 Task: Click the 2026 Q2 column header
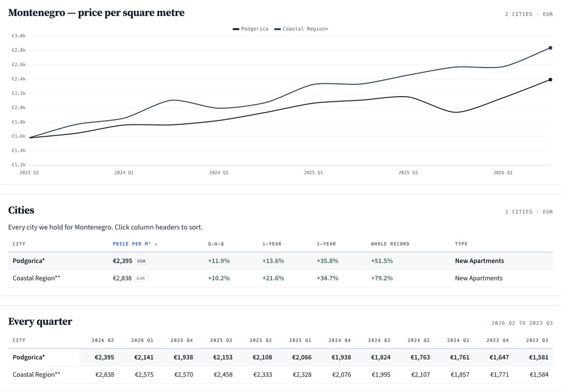tap(103, 340)
